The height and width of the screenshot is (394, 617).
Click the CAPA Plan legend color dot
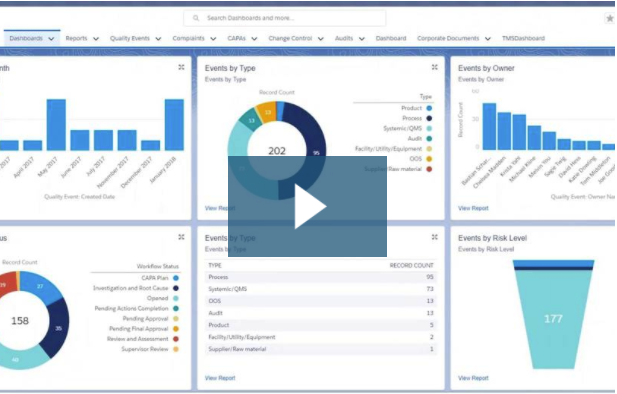176,278
